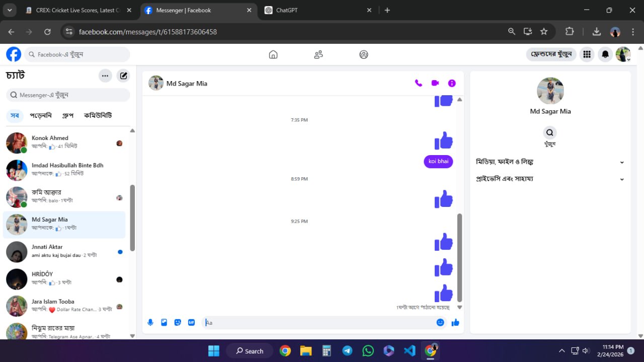644x362 pixels.
Task: Start a voice call with Md Sagar Mia
Action: 418,83
